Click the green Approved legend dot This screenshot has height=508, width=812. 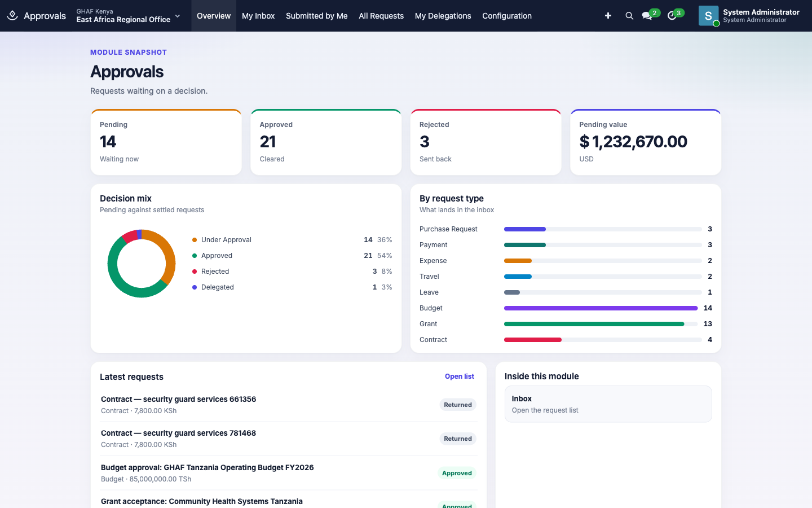pyautogui.click(x=195, y=256)
